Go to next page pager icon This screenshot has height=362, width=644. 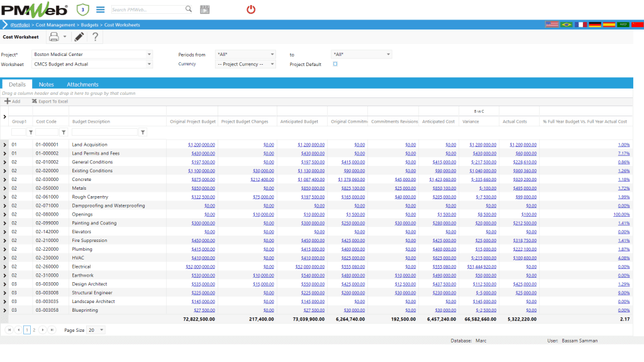pos(43,330)
